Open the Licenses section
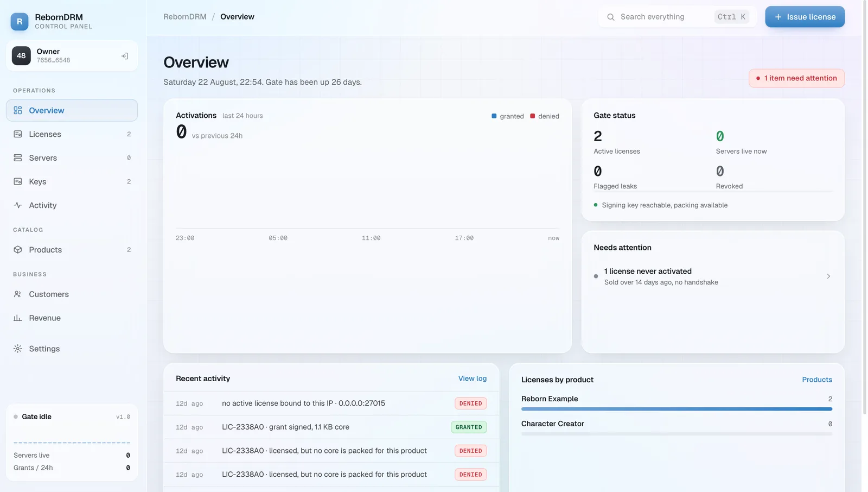 click(72, 134)
